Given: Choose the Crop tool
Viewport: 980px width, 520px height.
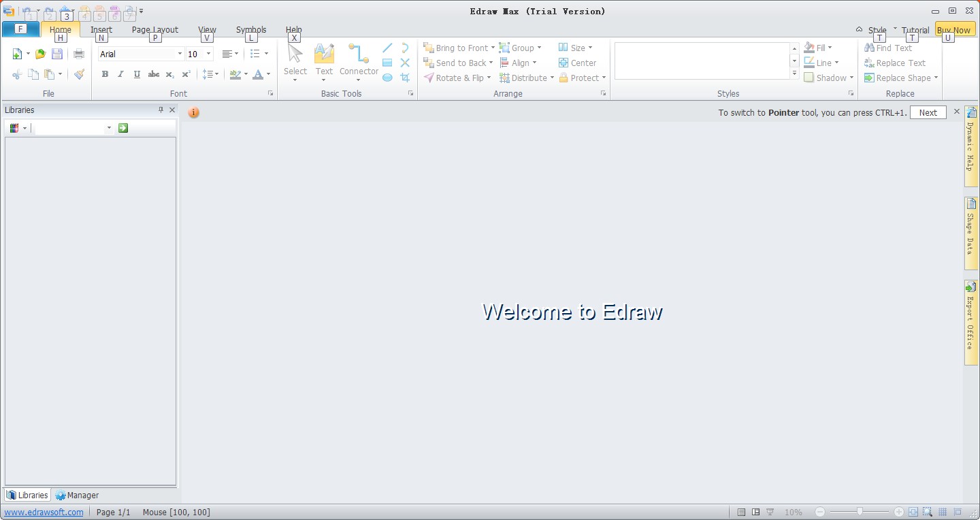Looking at the screenshot, I should click(405, 78).
